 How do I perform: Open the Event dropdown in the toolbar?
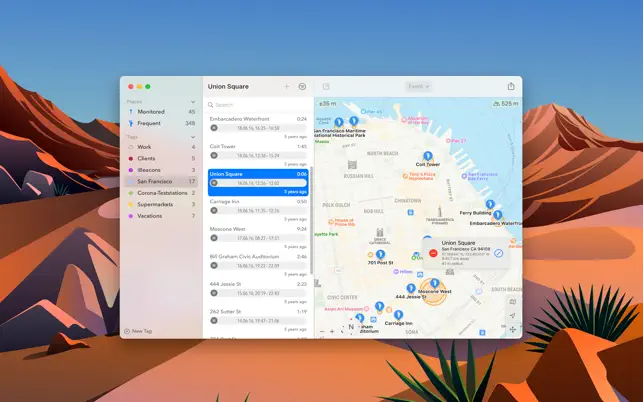coord(418,87)
